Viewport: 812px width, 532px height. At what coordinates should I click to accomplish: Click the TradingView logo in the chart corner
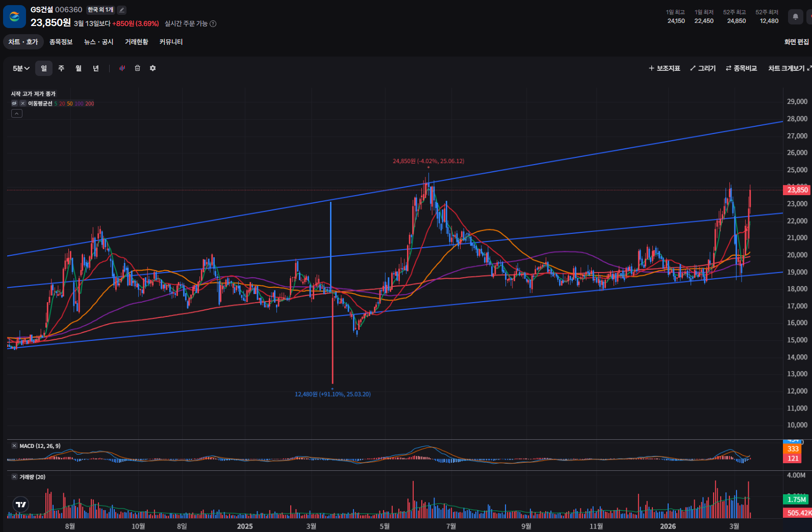click(21, 504)
